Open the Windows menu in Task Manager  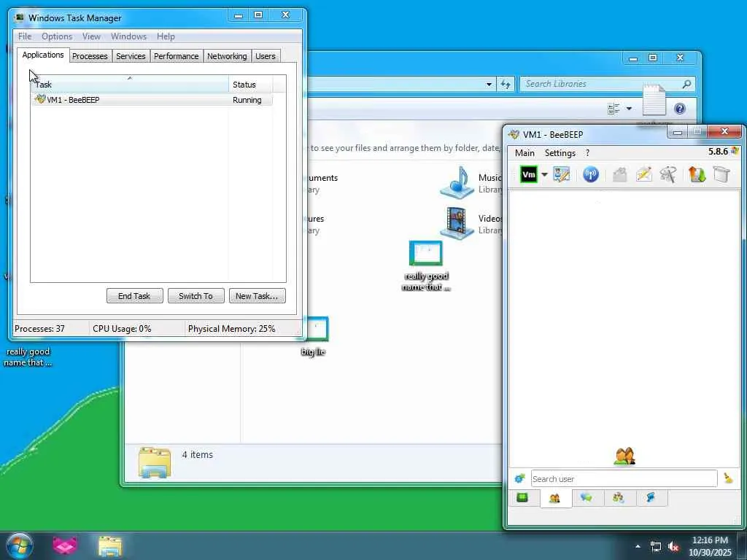pos(128,36)
